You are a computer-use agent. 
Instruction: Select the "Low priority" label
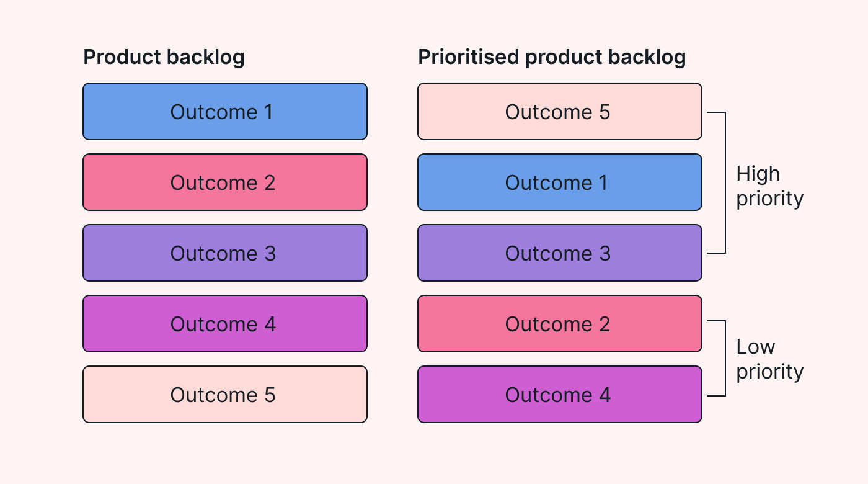point(769,359)
